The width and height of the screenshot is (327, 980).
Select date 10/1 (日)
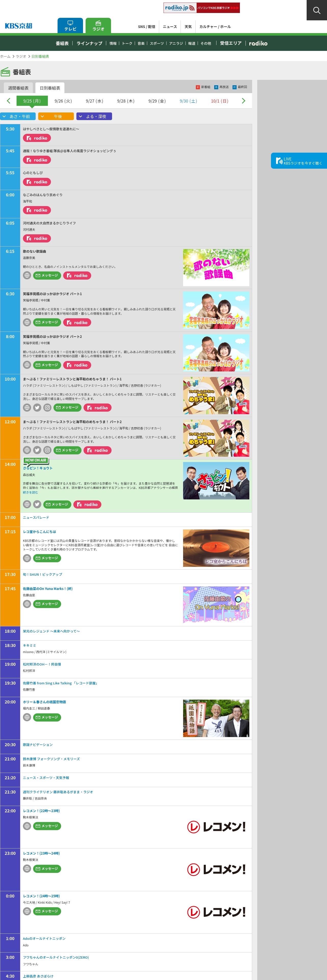coord(220,101)
